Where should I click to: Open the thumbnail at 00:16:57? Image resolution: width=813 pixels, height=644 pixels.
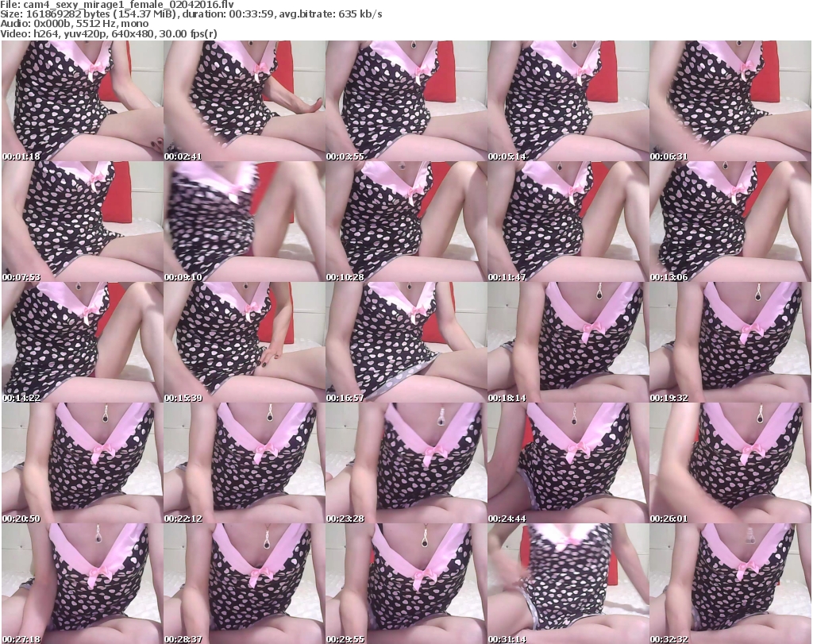[x=406, y=343]
